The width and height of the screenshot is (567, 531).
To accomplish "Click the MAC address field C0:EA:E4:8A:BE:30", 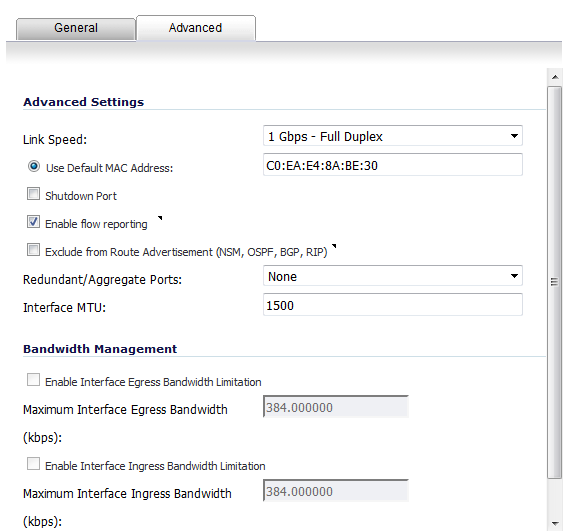I will pyautogui.click(x=393, y=165).
